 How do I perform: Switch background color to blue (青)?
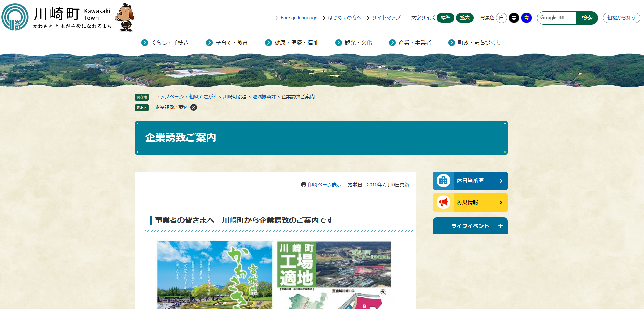click(x=527, y=18)
